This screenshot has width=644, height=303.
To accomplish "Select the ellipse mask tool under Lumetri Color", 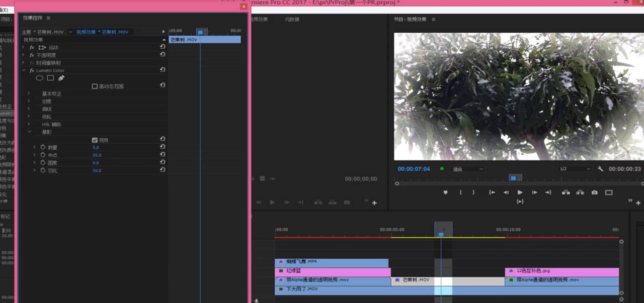I will click(39, 78).
